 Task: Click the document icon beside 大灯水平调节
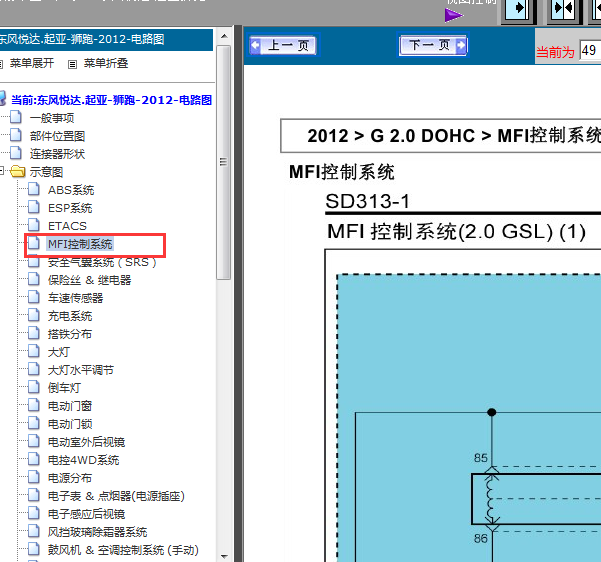[x=34, y=369]
